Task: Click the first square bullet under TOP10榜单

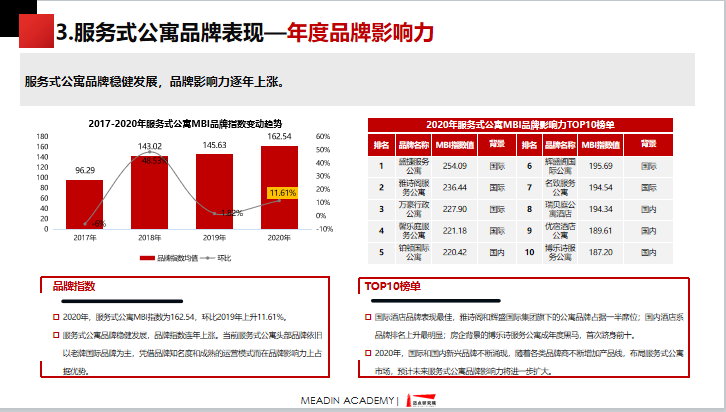Action: (x=366, y=314)
